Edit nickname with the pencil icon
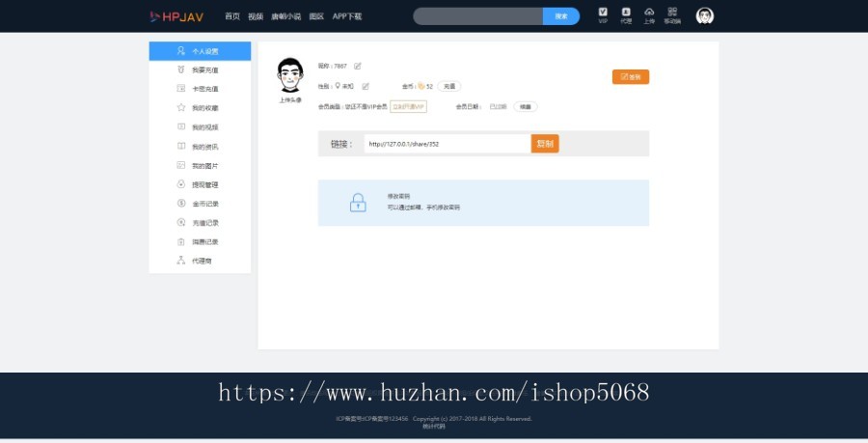868x443 pixels. pos(358,66)
